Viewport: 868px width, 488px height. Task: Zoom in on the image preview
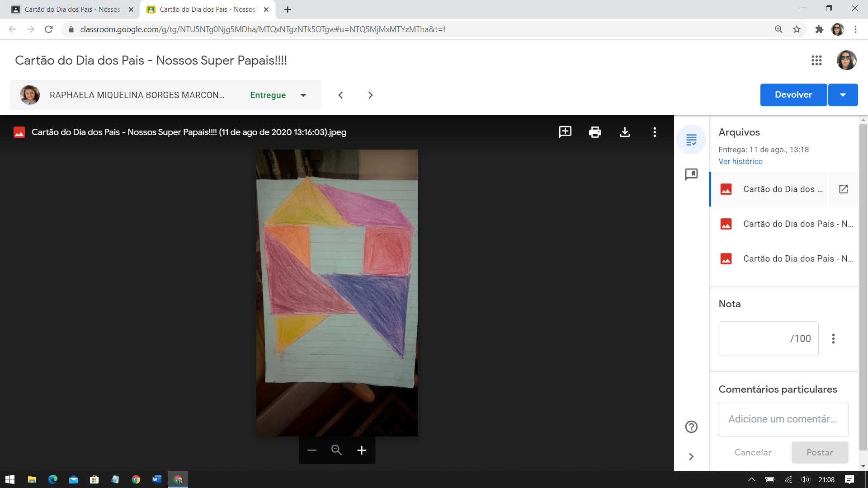click(362, 450)
